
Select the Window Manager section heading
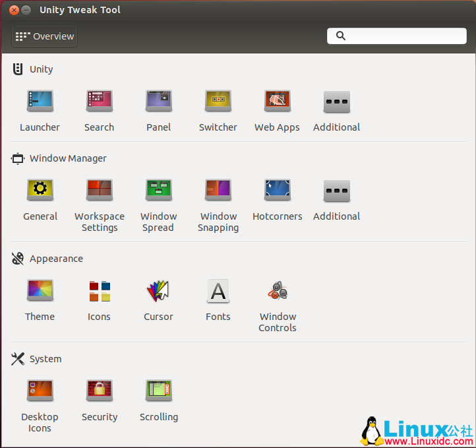click(x=68, y=158)
